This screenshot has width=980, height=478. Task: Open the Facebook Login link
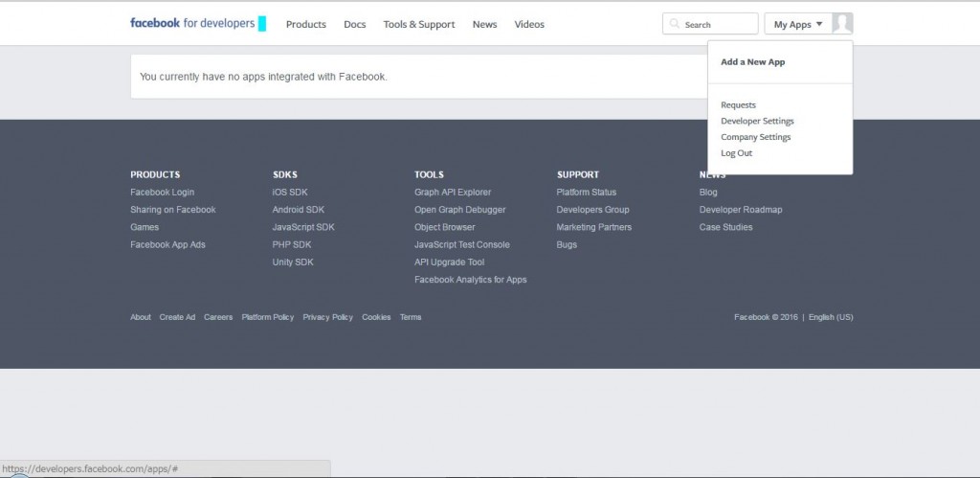[162, 193]
